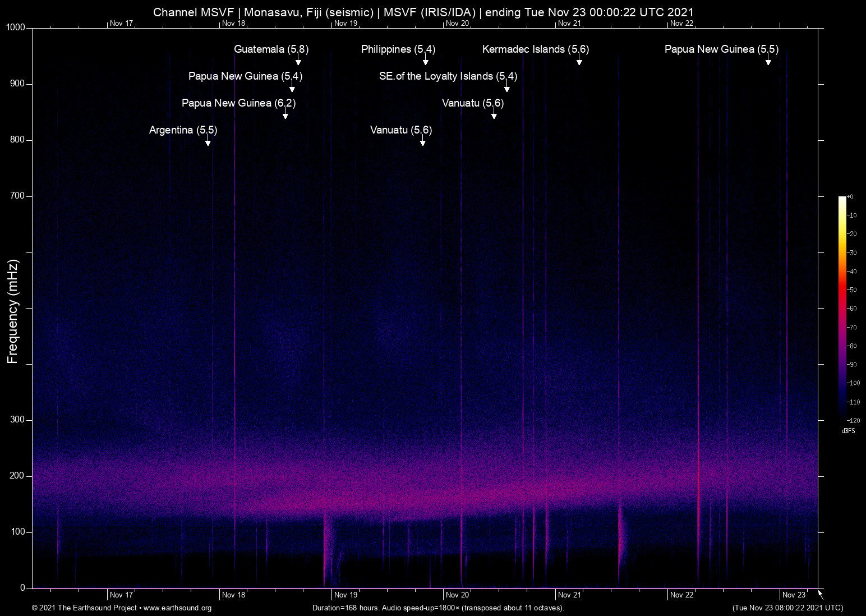Select the Frequency (mHz) axis label
Image resolution: width=866 pixels, height=616 pixels.
pyautogui.click(x=12, y=310)
